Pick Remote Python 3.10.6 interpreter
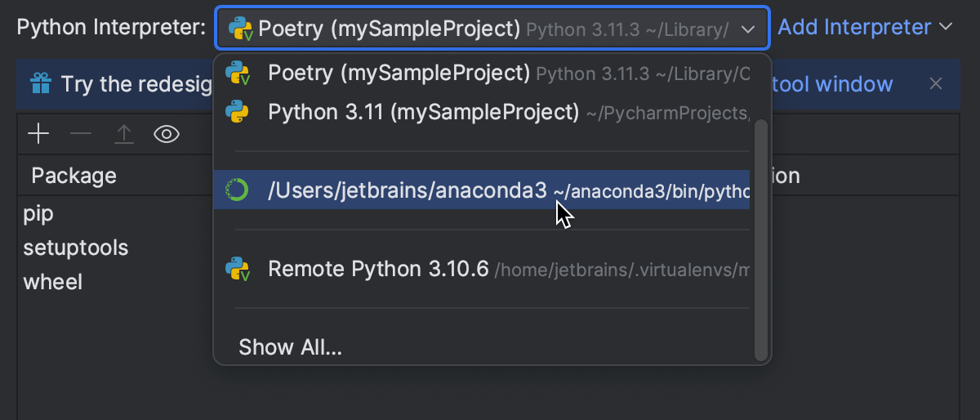The image size is (980, 420). (x=381, y=269)
